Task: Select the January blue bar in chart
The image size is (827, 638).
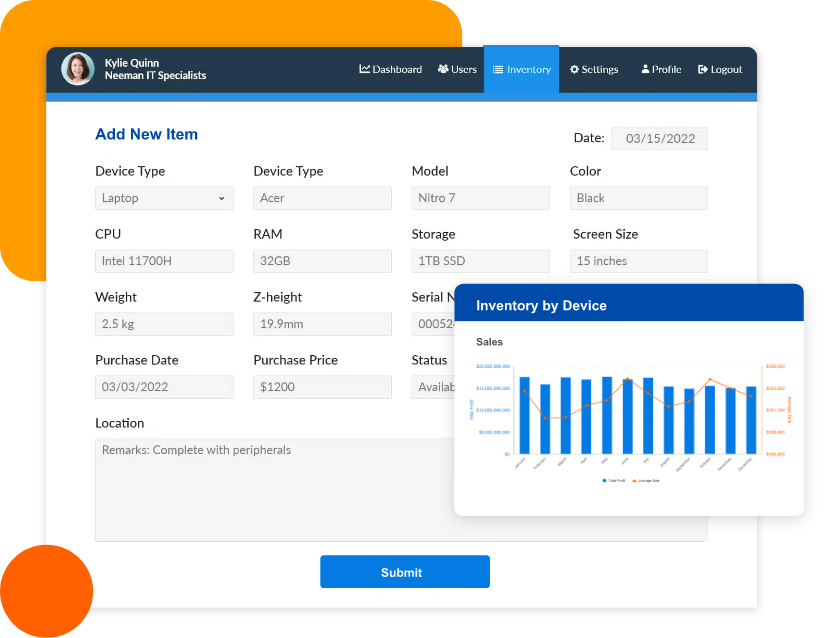Action: click(x=524, y=415)
